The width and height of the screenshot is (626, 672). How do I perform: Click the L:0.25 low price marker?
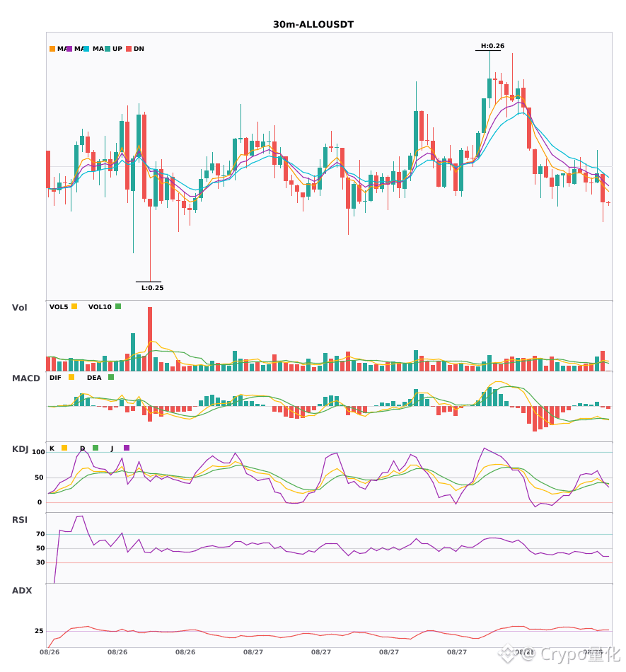pos(153,288)
